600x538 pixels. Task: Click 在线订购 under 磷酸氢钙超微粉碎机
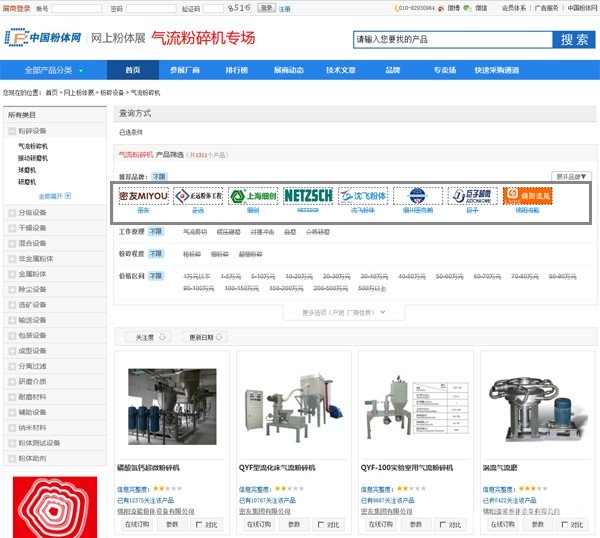click(136, 523)
